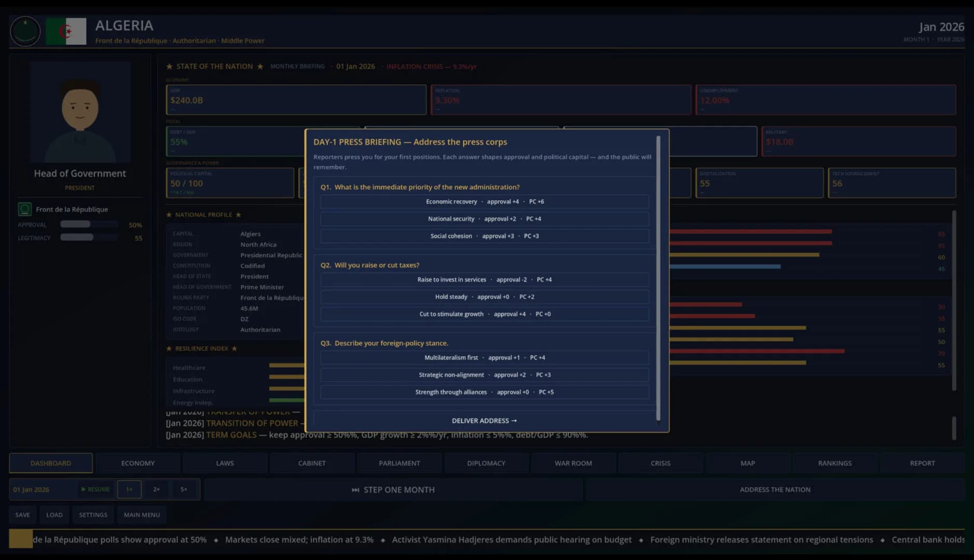
Task: Click the Algeria flag icon
Action: 66,31
